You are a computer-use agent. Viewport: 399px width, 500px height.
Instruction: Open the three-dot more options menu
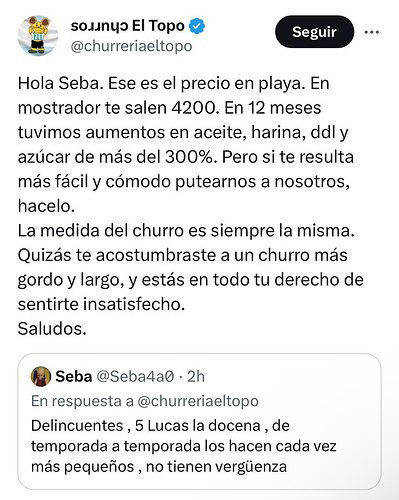coord(372,32)
